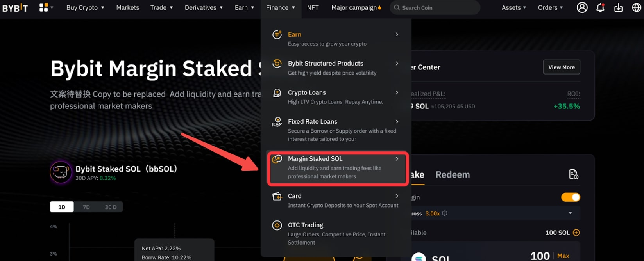
Task: Switch to the Redeem tab
Action: 453,175
